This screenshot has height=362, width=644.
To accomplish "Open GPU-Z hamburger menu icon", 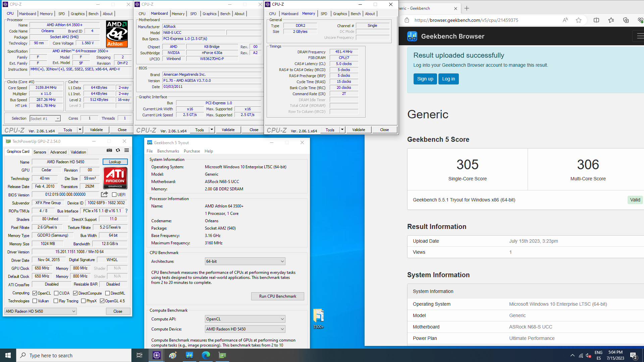I will click(127, 150).
